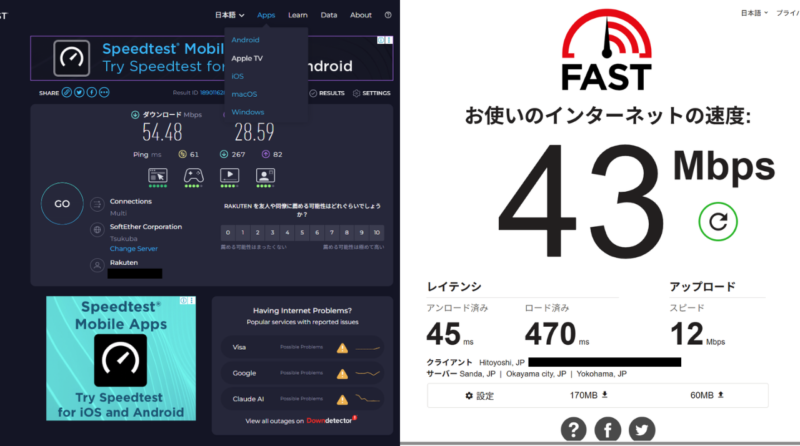The image size is (800, 446).
Task: Rate Rakuten with score 4
Action: (287, 233)
